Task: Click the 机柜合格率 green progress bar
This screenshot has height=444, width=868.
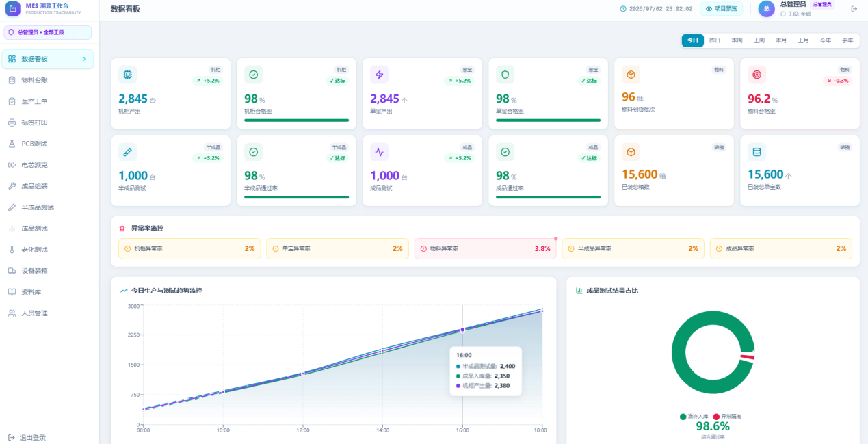Action: point(297,120)
